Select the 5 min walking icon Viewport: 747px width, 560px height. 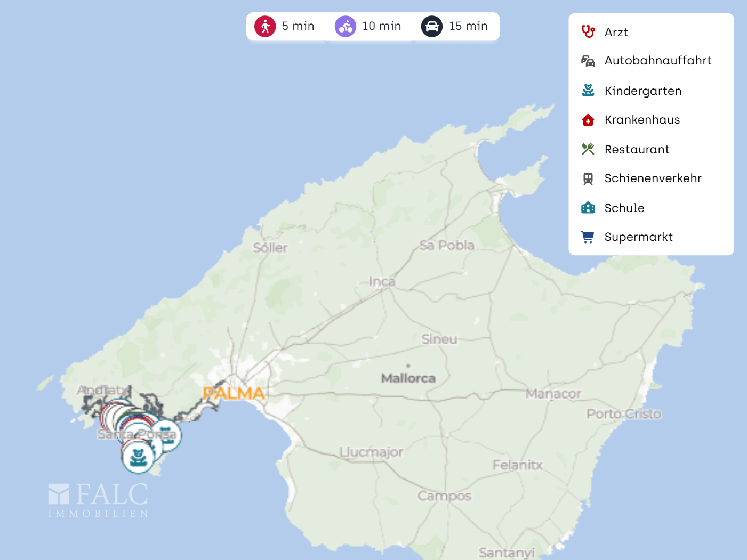pos(265,26)
